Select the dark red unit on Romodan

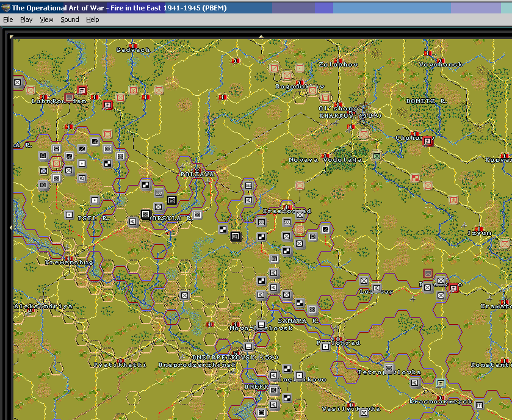point(69,97)
